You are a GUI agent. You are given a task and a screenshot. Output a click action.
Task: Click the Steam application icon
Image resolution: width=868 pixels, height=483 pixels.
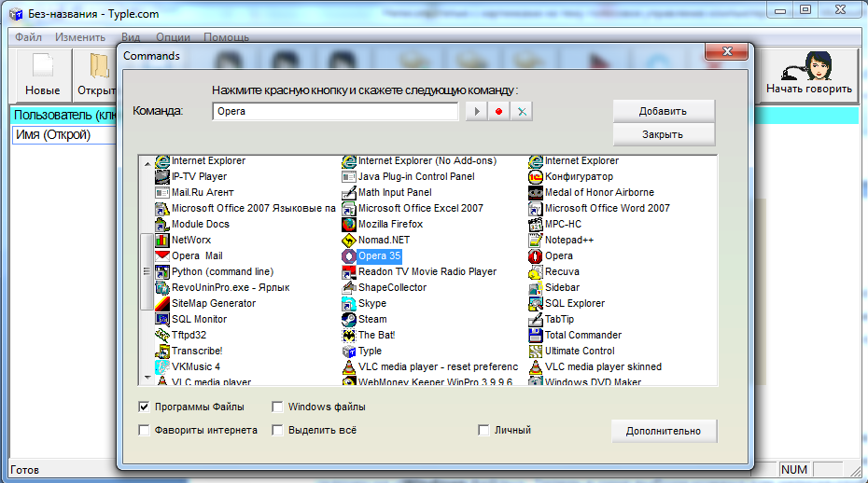pos(349,320)
